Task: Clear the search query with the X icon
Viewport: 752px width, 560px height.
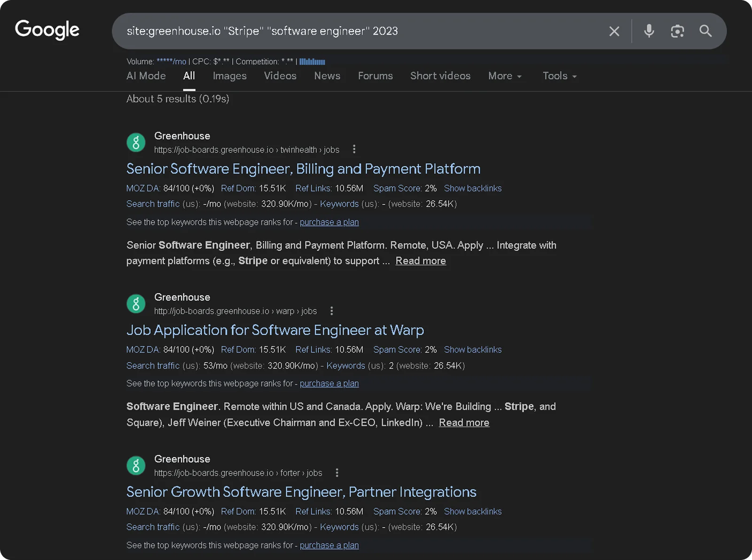Action: [614, 31]
